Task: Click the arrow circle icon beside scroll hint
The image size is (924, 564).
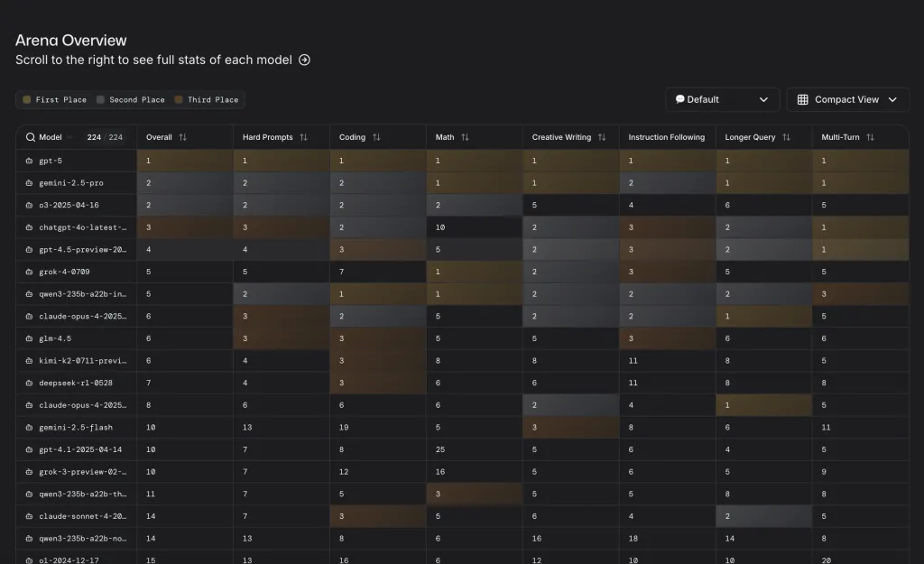Action: (x=304, y=60)
